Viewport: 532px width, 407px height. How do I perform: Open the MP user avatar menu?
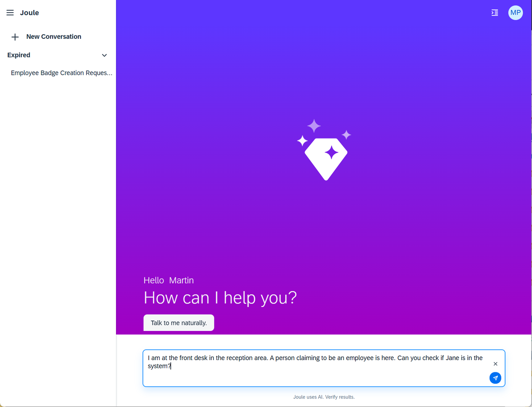(x=515, y=13)
